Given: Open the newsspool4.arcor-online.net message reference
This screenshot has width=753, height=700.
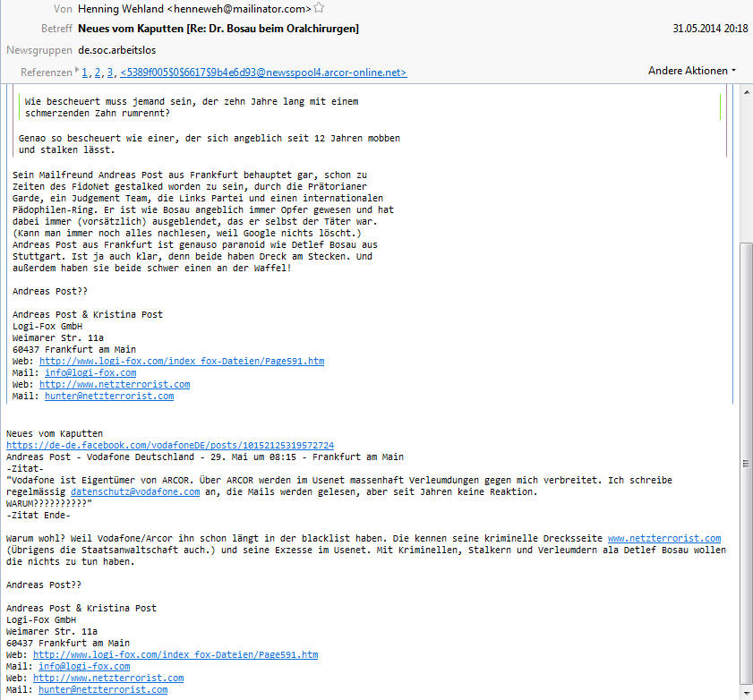Looking at the screenshot, I should coord(263,73).
